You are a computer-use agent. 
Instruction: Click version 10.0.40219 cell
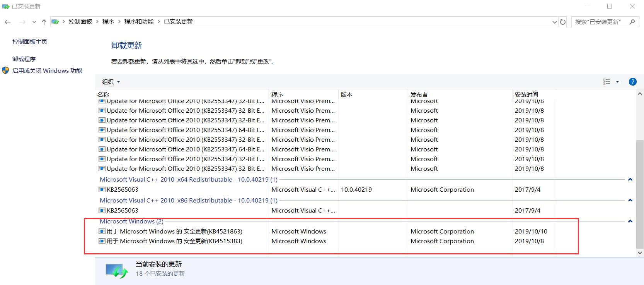point(356,190)
